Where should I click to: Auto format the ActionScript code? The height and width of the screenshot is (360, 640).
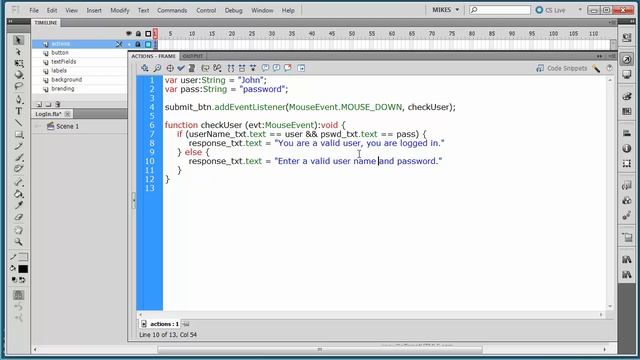192,68
